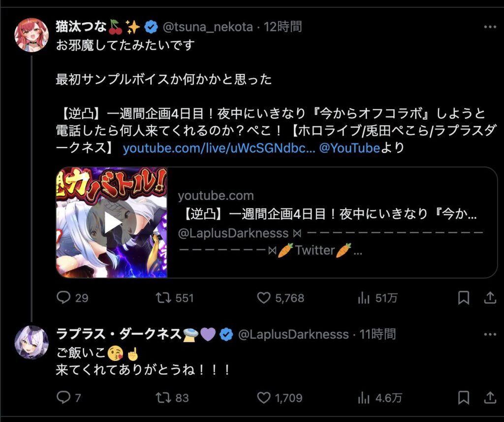Open the youtube.com/live/uWcSGNdbc link

219,148
